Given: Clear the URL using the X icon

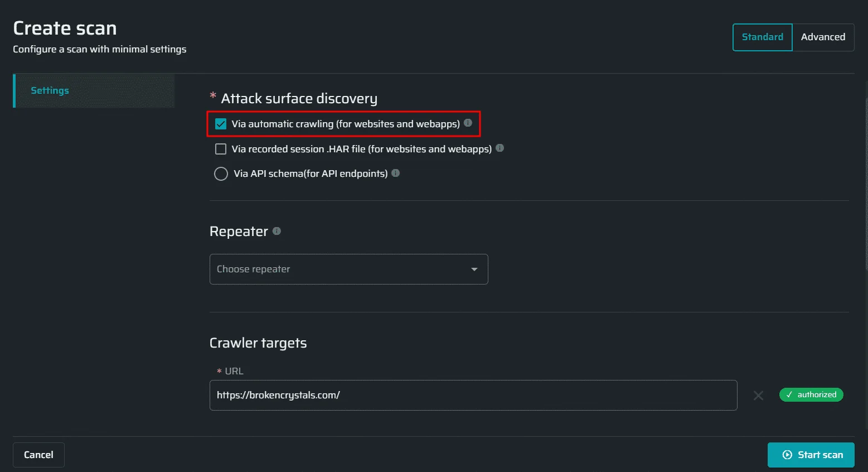Looking at the screenshot, I should [x=758, y=395].
